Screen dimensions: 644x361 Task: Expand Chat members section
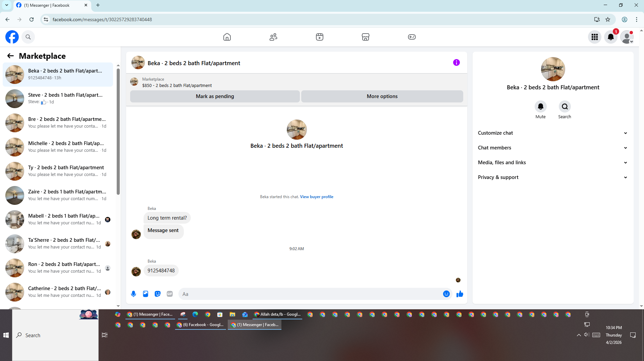(x=553, y=148)
